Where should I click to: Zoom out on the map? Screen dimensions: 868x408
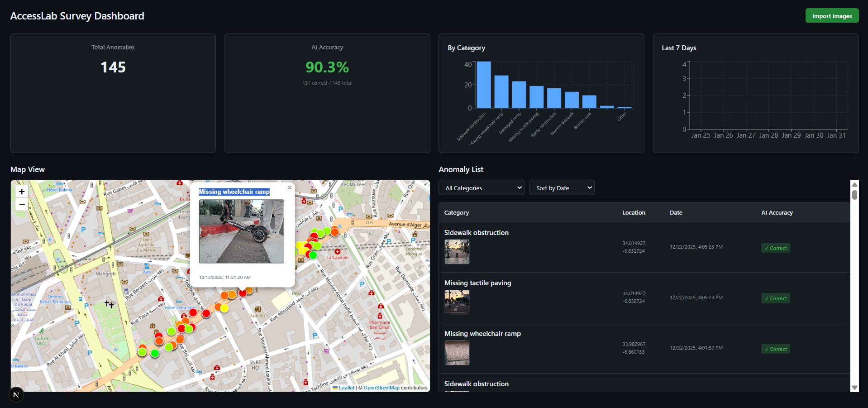tap(22, 204)
